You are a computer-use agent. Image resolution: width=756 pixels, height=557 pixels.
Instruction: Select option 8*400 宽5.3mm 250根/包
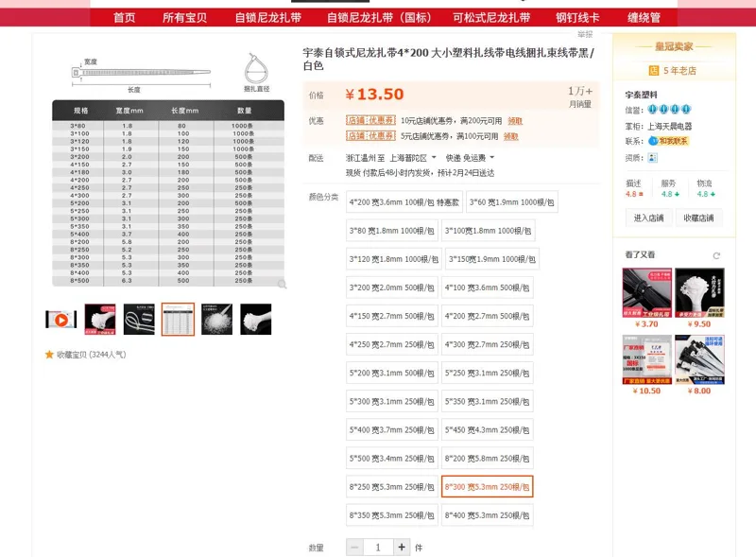(487, 515)
